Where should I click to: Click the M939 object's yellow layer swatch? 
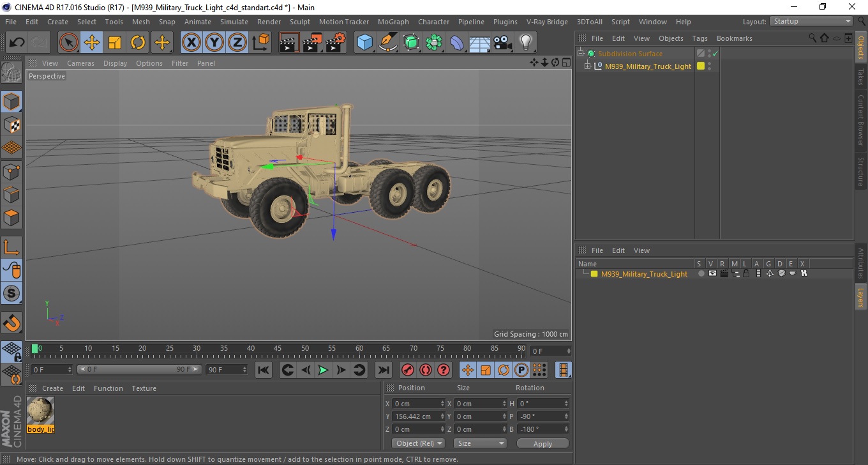click(700, 66)
